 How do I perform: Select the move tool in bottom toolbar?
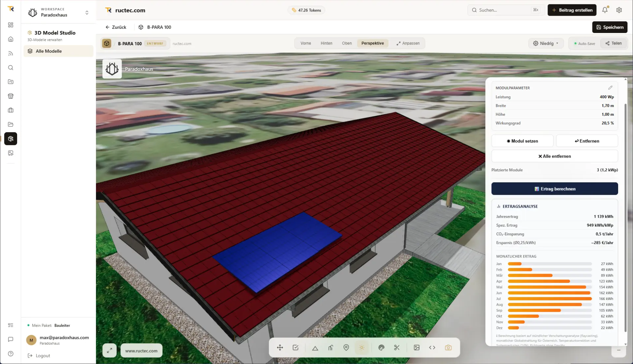(280, 348)
